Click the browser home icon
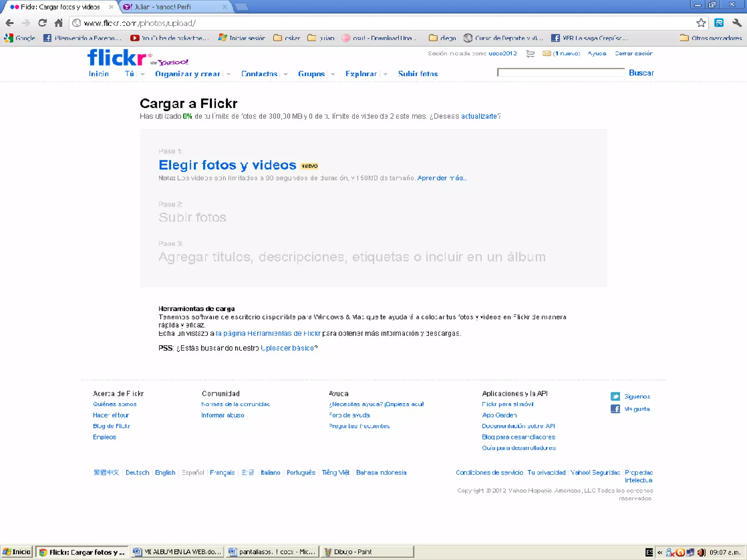The image size is (747, 560). point(58,23)
